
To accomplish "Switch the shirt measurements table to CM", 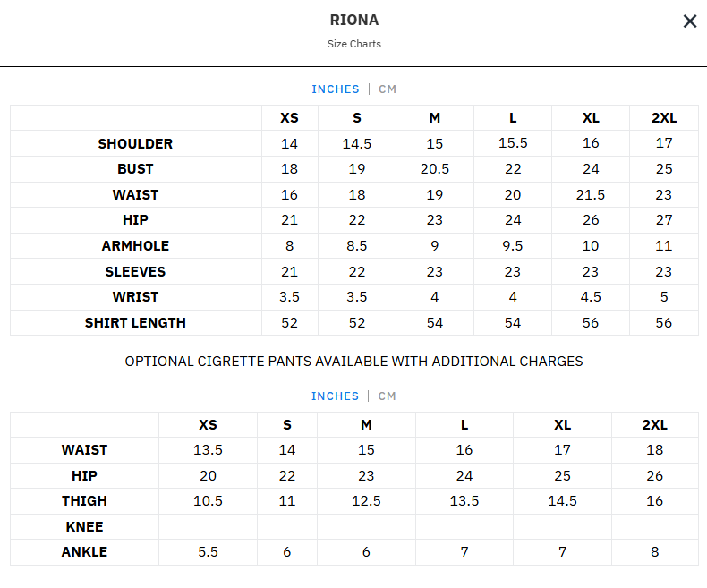I will pos(388,89).
